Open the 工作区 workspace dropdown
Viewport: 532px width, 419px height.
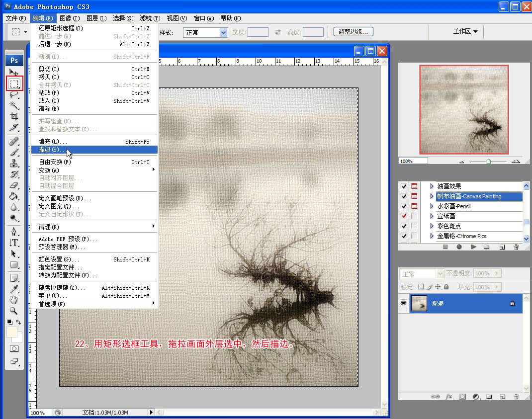465,31
